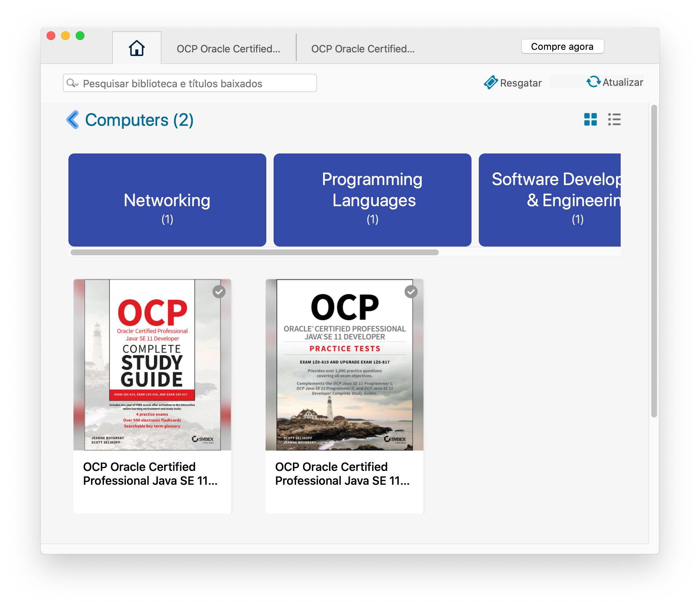The width and height of the screenshot is (700, 608).
Task: Open Software Development & Engineering tile
Action: click(x=549, y=200)
